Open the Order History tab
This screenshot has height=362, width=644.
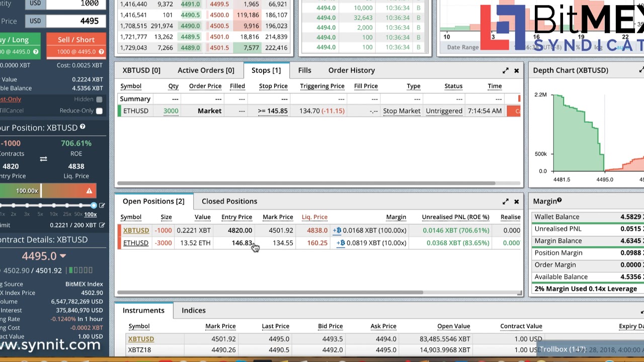(352, 70)
